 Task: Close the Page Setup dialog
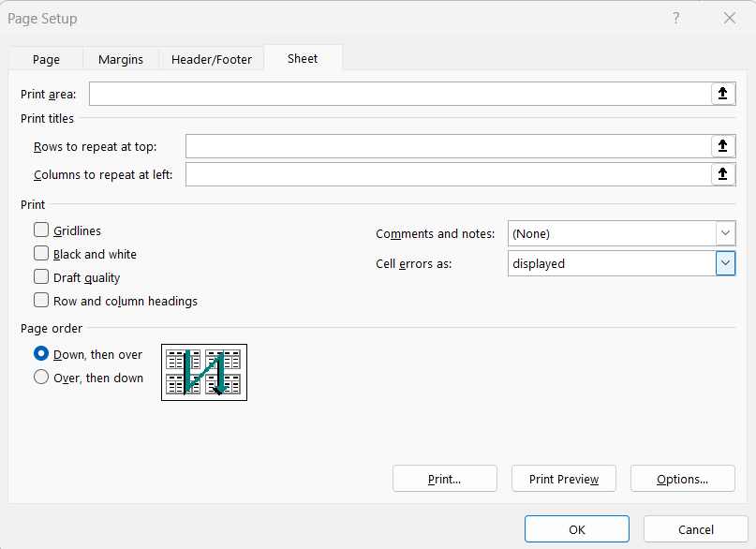point(730,19)
